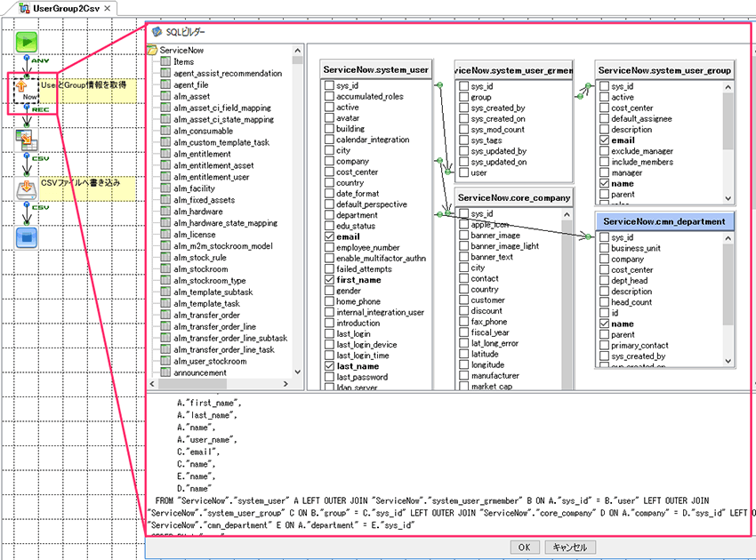This screenshot has height=560, width=756.
Task: Click the table icon beside alm_transfer_order
Action: (x=165, y=316)
